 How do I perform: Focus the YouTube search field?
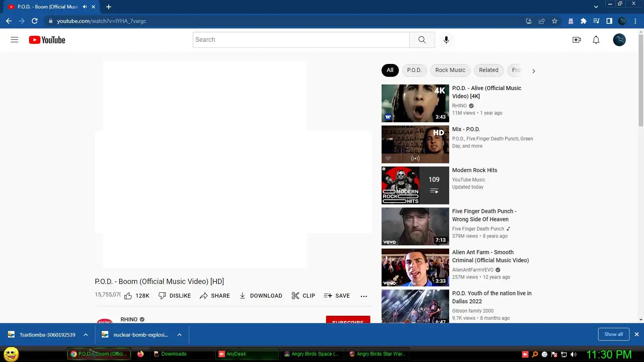pos(301,40)
